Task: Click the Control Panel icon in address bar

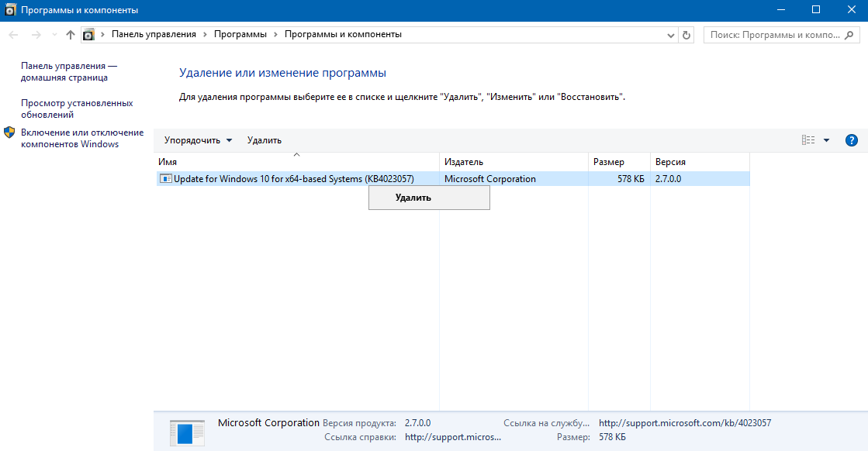Action: pos(88,35)
